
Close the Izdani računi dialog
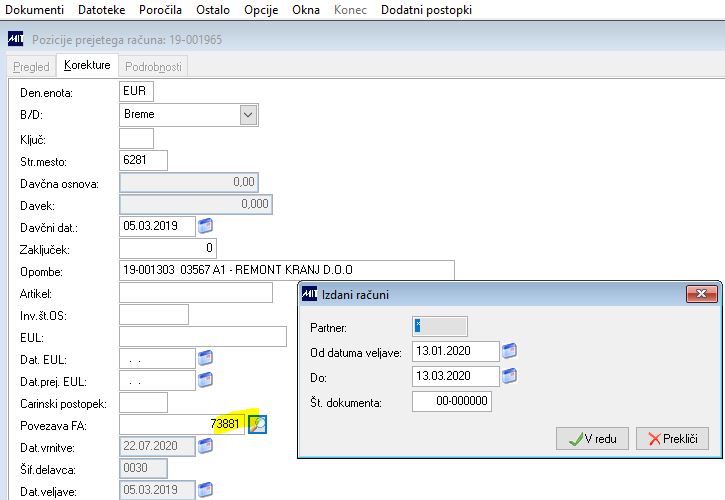701,294
